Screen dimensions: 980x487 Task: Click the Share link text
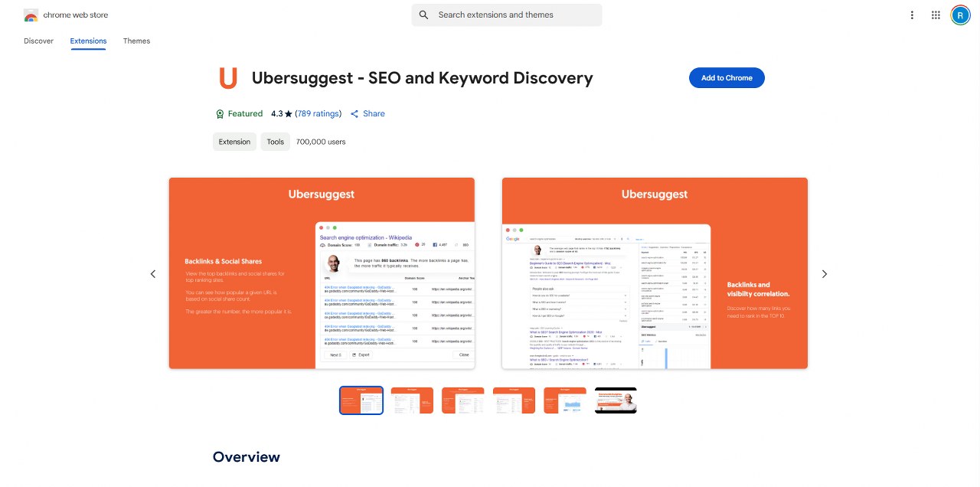click(374, 114)
